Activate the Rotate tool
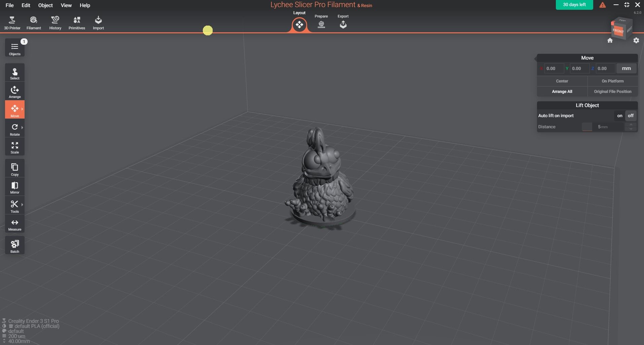This screenshot has width=644, height=345. point(14,130)
